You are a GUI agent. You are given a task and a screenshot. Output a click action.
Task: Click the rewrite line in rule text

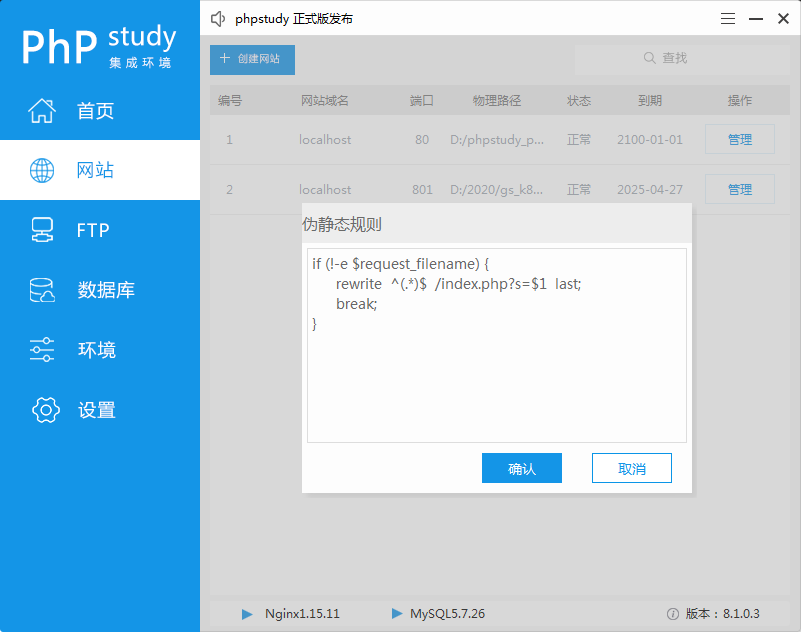(x=458, y=284)
